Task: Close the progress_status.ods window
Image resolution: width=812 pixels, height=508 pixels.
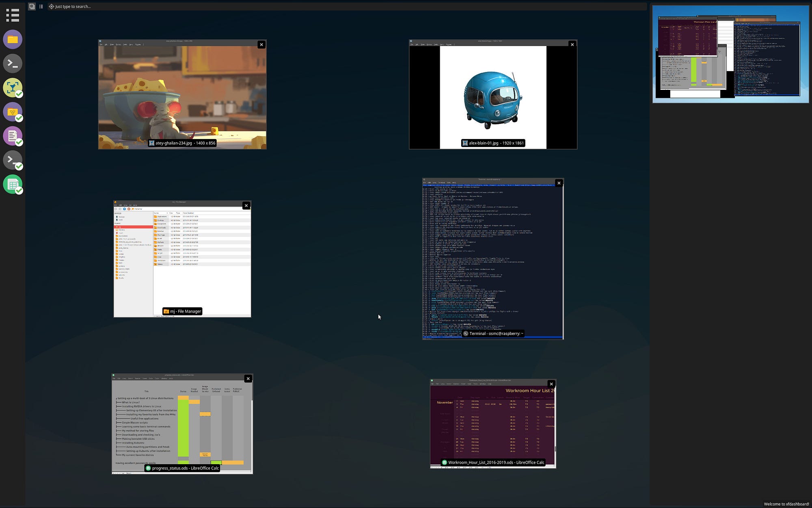Action: tap(248, 379)
